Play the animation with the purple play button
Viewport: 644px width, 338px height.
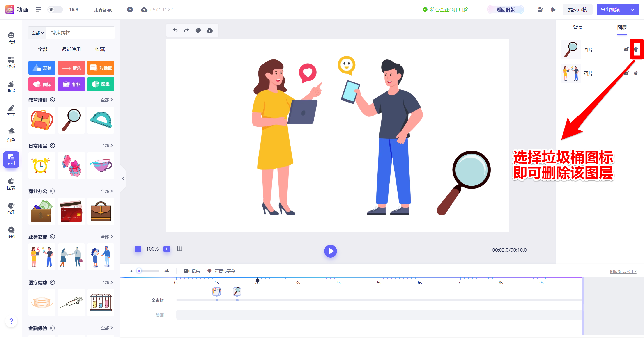coord(331,251)
